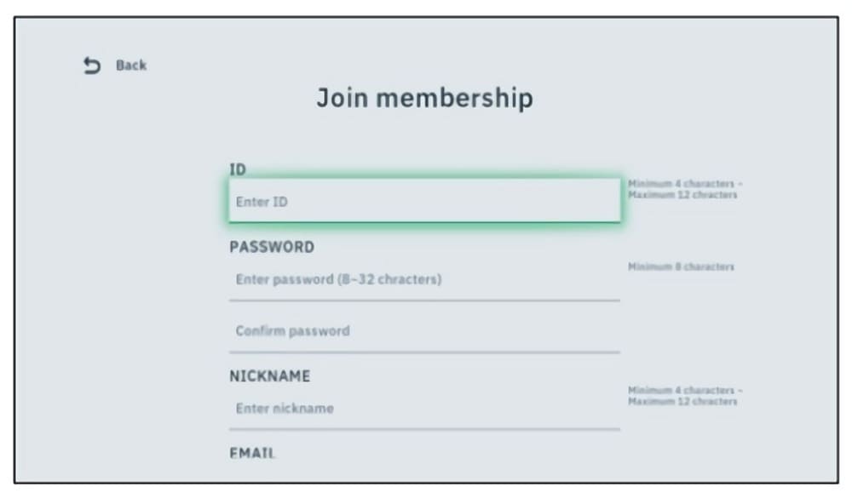Click the ID field label
Screen dimensions: 852x504
tap(238, 169)
